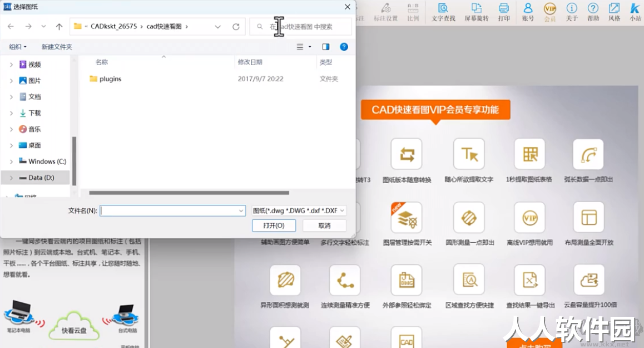Click 新建文件夹 new folder button
The width and height of the screenshot is (644, 348).
click(57, 47)
